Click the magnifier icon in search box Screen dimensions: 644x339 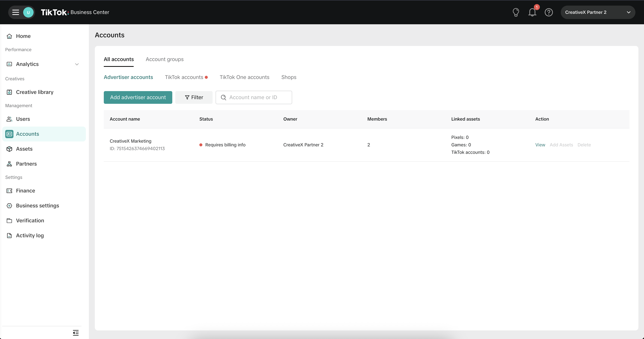(x=223, y=97)
